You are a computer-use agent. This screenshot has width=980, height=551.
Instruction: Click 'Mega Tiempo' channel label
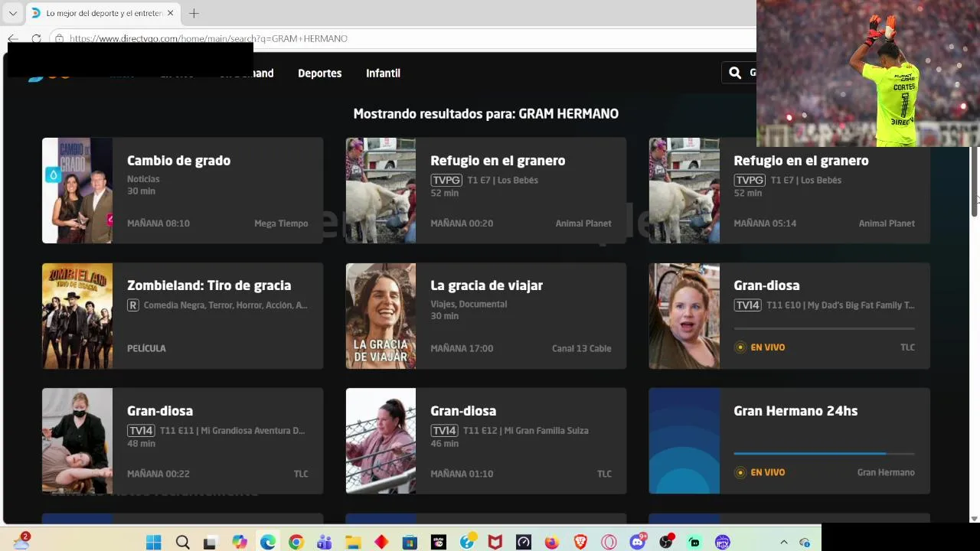281,223
